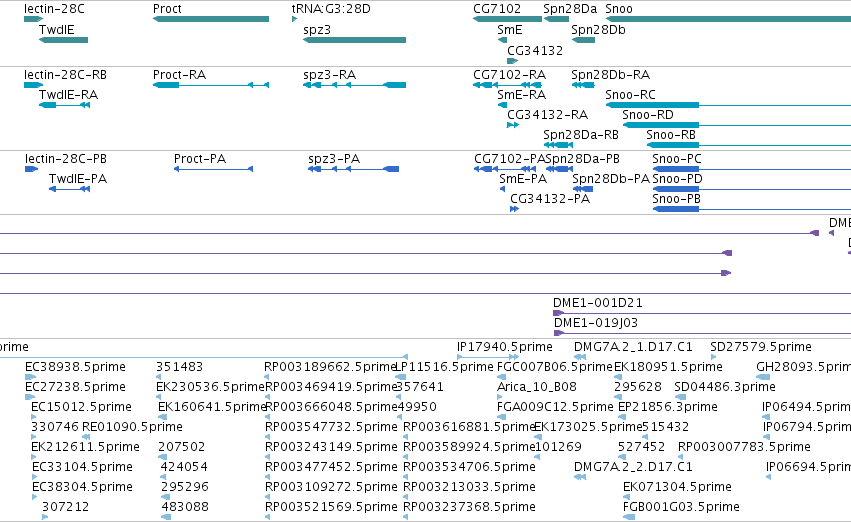Select the spz3-RA transcript label
This screenshot has width=851, height=522.
point(329,74)
